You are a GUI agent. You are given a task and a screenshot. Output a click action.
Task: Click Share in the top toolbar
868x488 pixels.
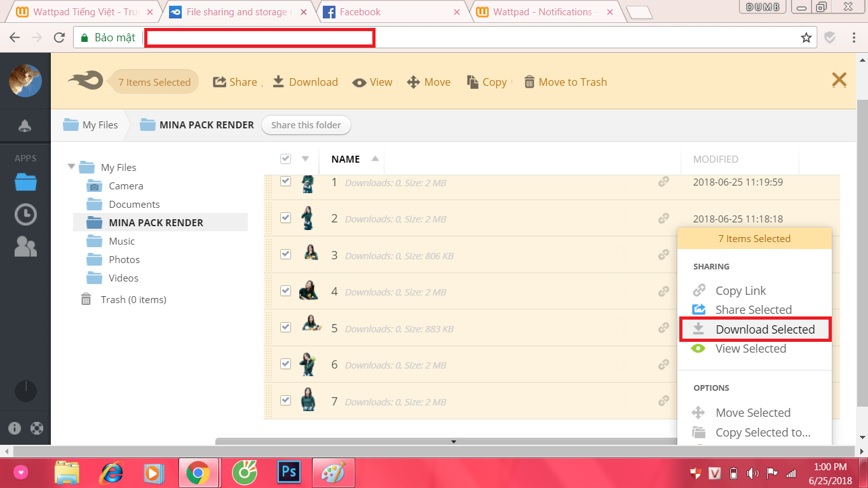[x=235, y=82]
